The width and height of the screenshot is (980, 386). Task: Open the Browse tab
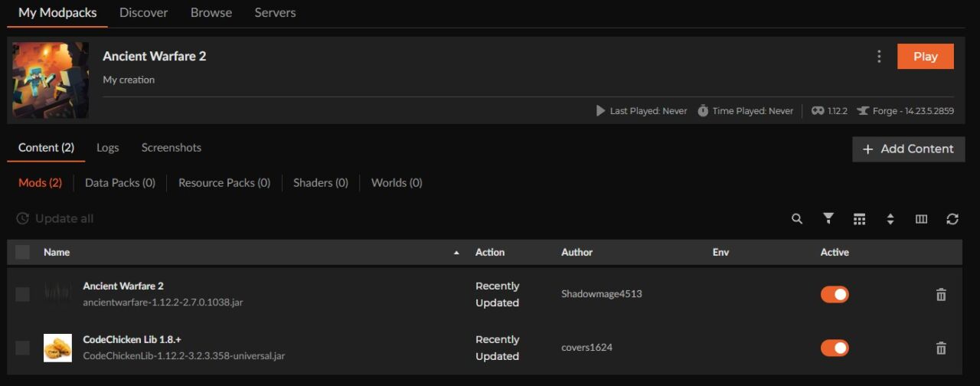(211, 13)
